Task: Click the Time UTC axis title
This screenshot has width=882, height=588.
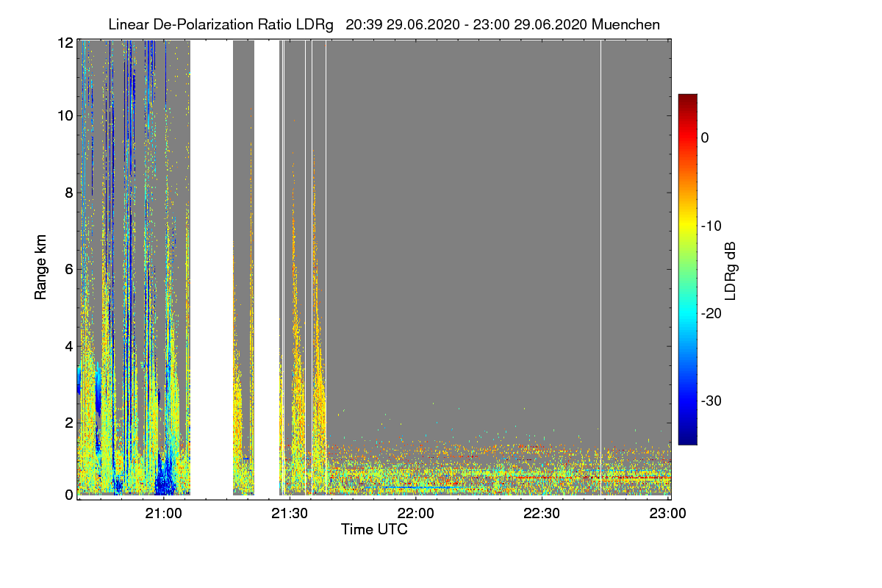Action: (x=374, y=529)
